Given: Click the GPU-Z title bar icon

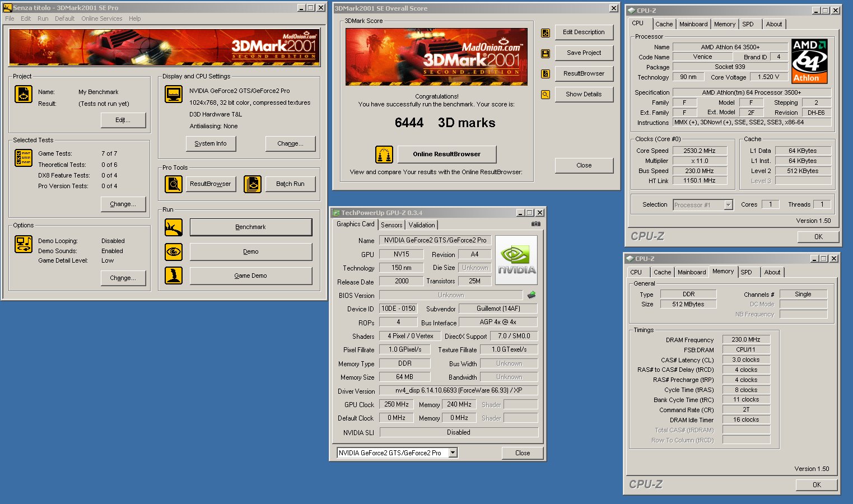Looking at the screenshot, I should pos(336,213).
